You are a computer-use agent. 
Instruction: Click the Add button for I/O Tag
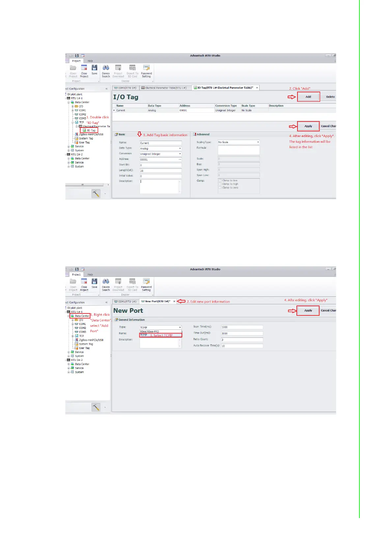(308, 97)
